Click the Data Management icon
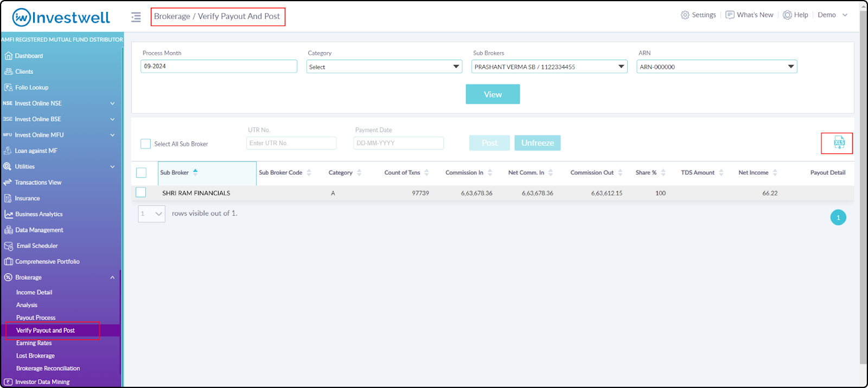The width and height of the screenshot is (868, 388). (9, 230)
